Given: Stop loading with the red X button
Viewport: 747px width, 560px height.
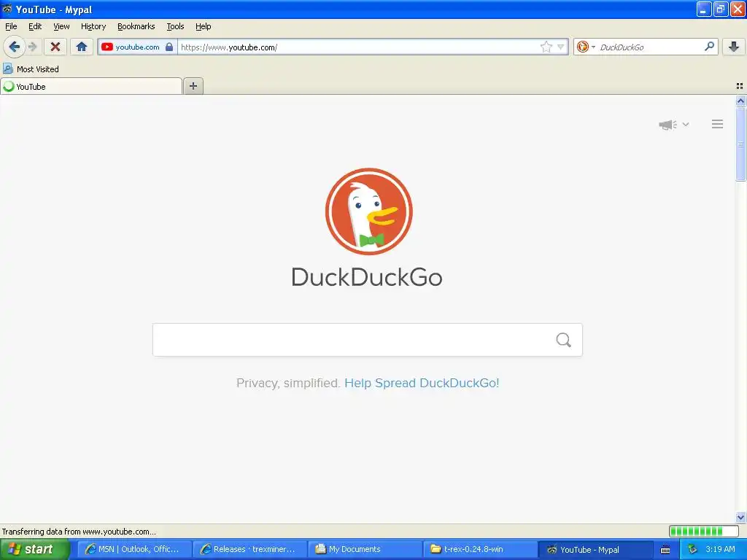Looking at the screenshot, I should (55, 47).
